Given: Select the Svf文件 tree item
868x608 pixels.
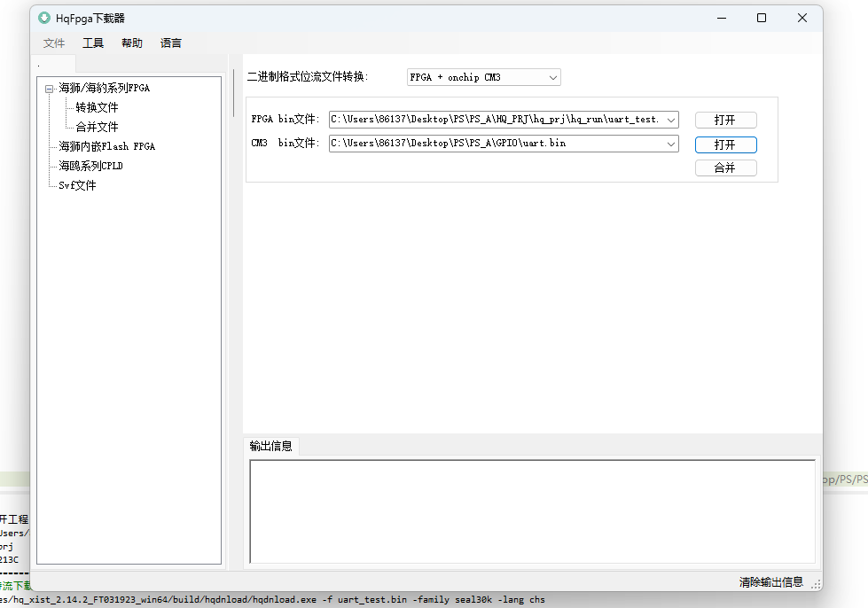Looking at the screenshot, I should coord(77,185).
